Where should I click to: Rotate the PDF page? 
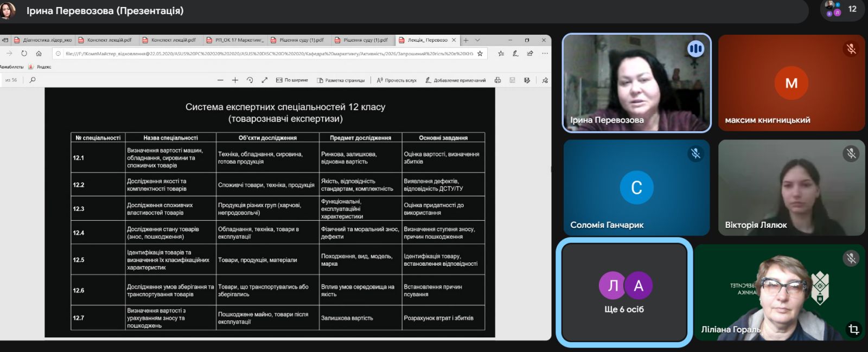coord(250,80)
